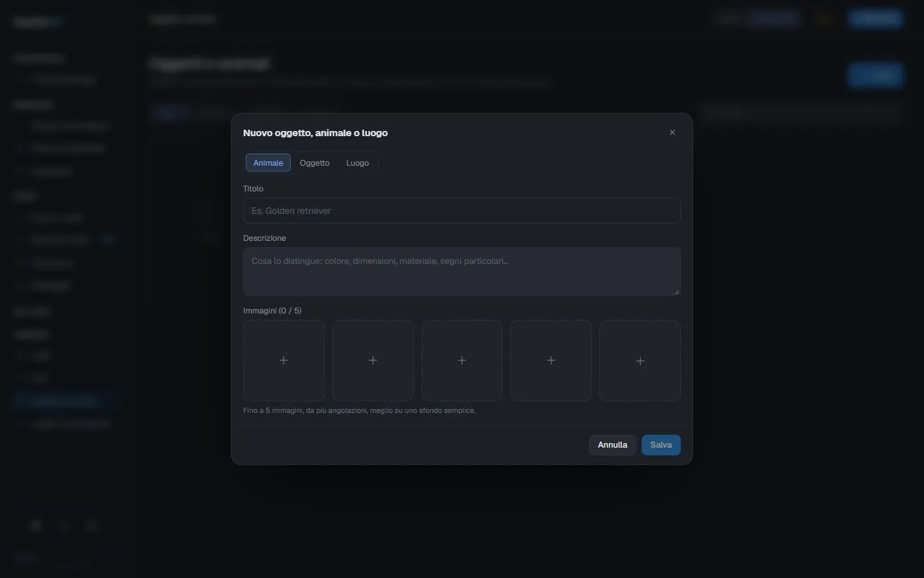Click the blurred blue filter chip under the heading

click(169, 113)
